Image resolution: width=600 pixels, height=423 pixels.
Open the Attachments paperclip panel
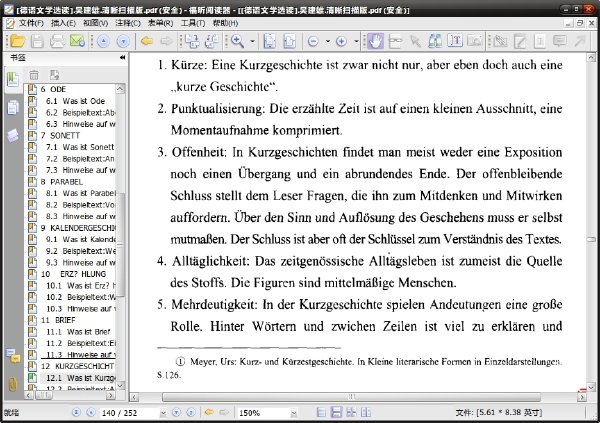13,384
